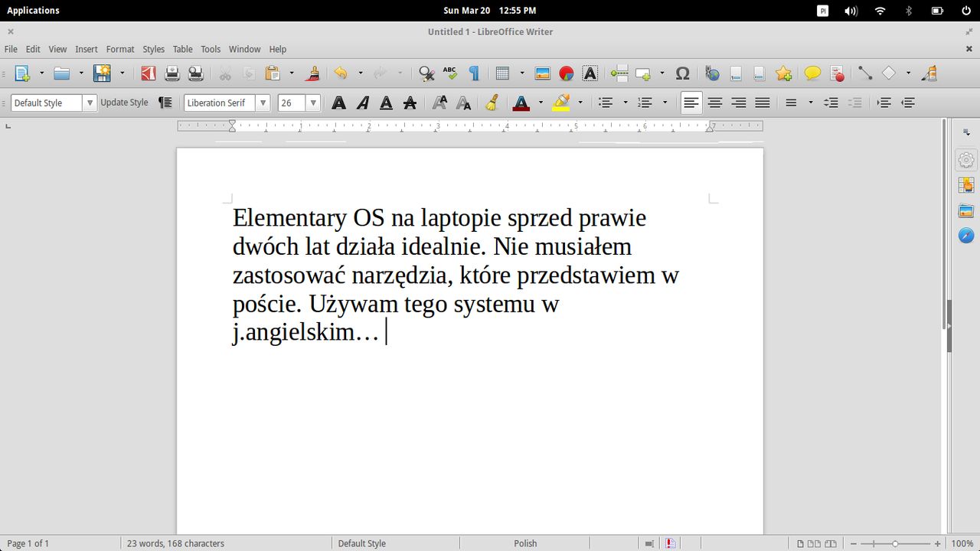This screenshot has height=551, width=980.
Task: Open the File menu
Action: (x=11, y=49)
